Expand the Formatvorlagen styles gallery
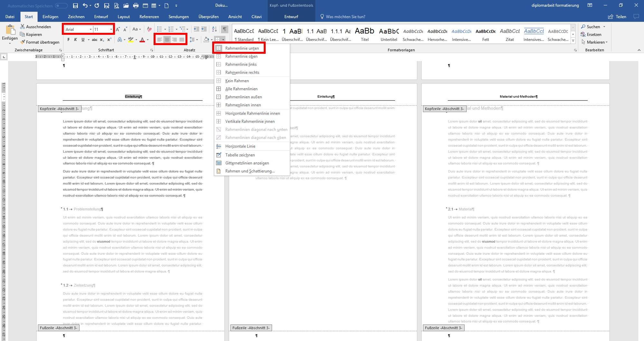 click(x=573, y=41)
